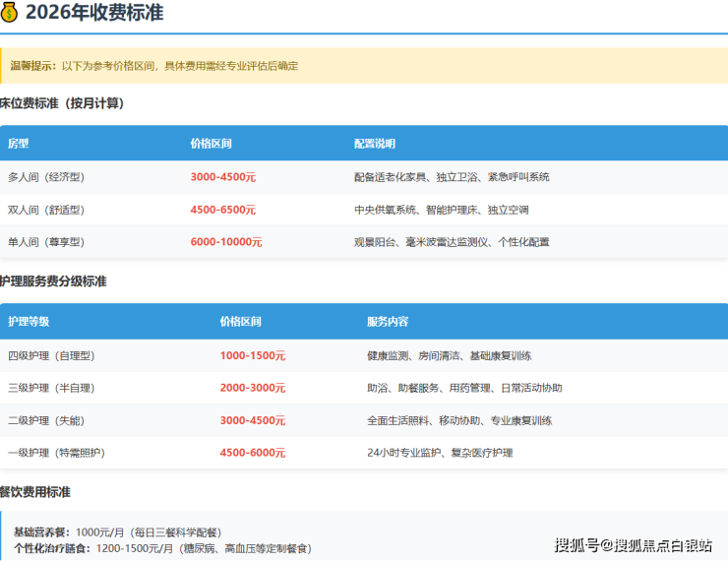Click the 6000-10000元 price for 单人间
Screen dimensions: 728x561
pyautogui.click(x=226, y=242)
